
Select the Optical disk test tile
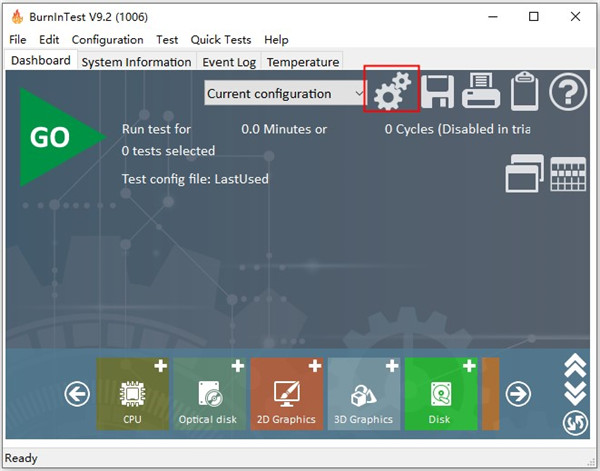pos(209,394)
